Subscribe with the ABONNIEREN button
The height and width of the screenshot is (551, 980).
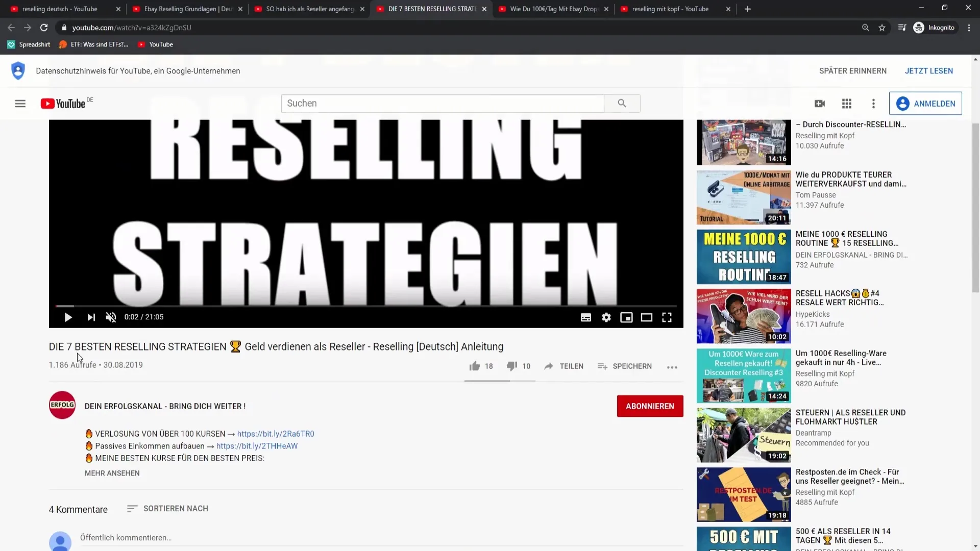click(x=650, y=406)
